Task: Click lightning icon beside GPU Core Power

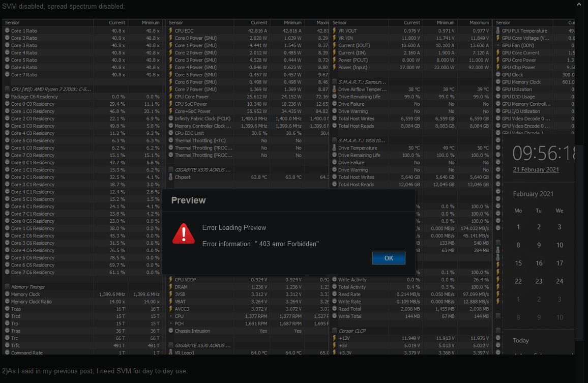Action: pyautogui.click(x=498, y=60)
